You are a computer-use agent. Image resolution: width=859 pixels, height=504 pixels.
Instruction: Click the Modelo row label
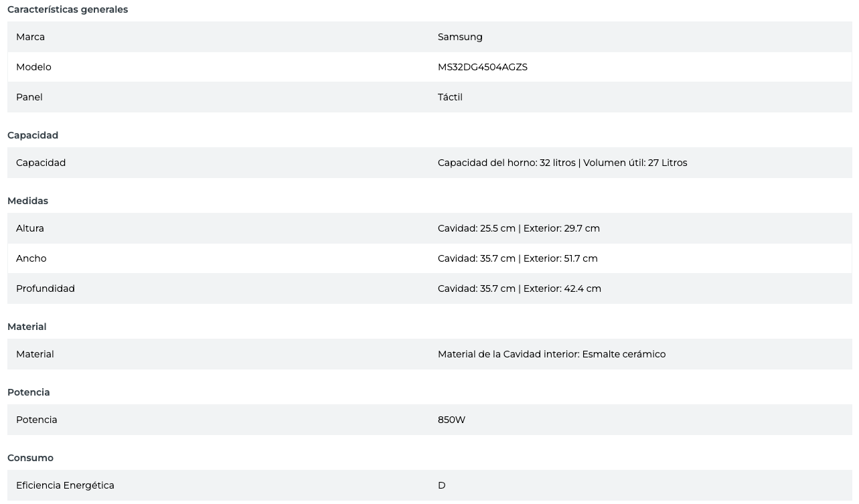point(33,67)
